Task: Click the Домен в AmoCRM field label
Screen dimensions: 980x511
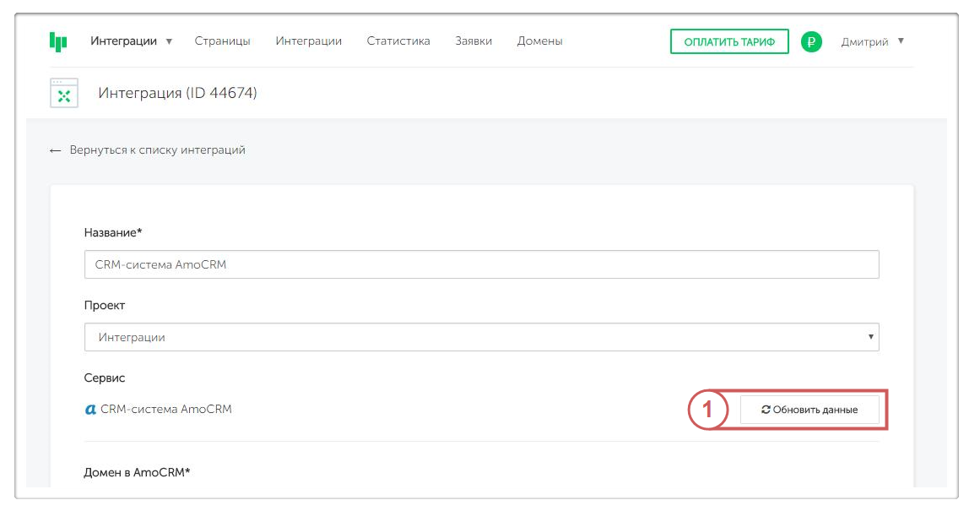Action: 138,472
